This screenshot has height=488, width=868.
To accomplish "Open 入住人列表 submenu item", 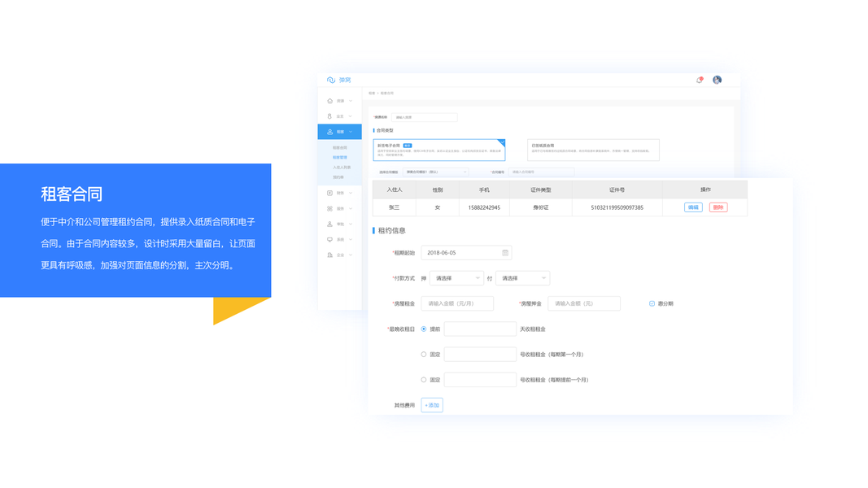I will coord(342,168).
